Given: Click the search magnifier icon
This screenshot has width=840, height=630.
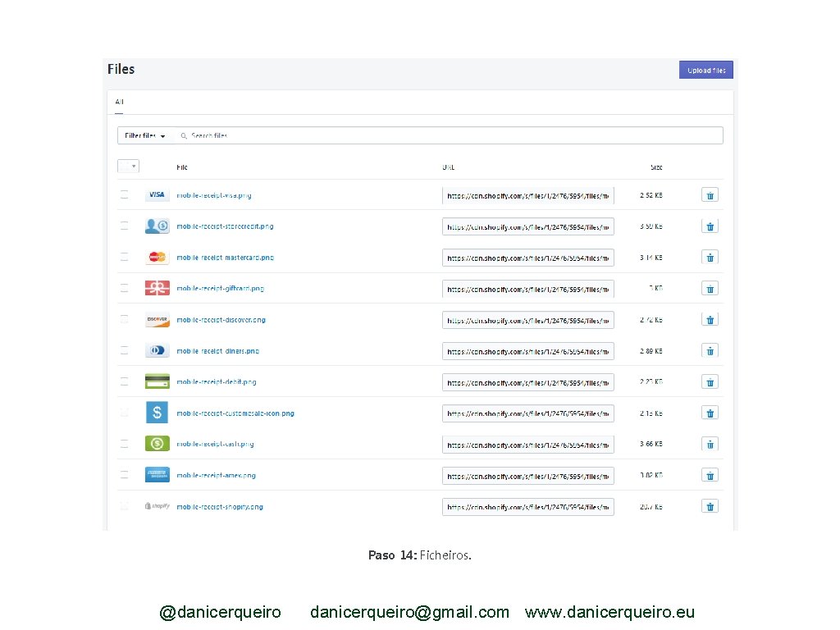Looking at the screenshot, I should tap(184, 136).
